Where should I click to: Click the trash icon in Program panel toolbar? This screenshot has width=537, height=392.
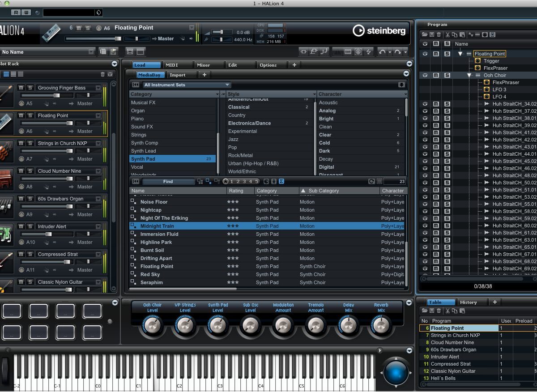click(x=439, y=35)
